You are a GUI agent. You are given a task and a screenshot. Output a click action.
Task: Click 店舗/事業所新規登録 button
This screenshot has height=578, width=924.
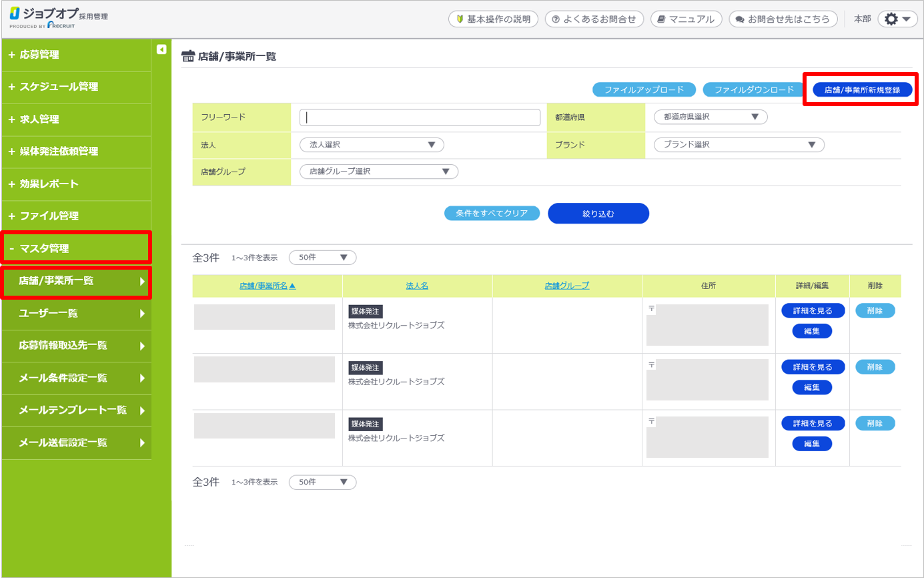(862, 89)
